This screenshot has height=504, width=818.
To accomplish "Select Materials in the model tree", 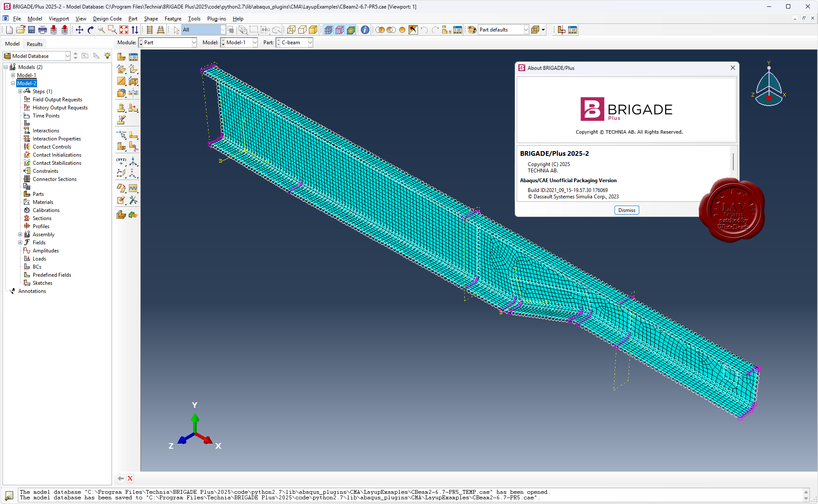I will [x=43, y=202].
